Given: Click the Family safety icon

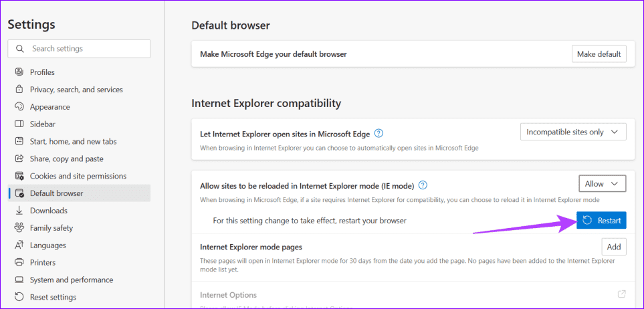Looking at the screenshot, I should [19, 227].
